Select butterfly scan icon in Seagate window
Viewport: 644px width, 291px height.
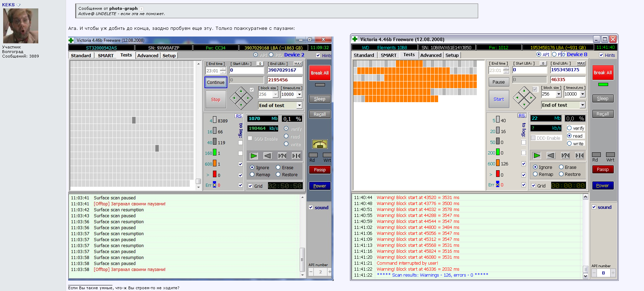click(296, 156)
